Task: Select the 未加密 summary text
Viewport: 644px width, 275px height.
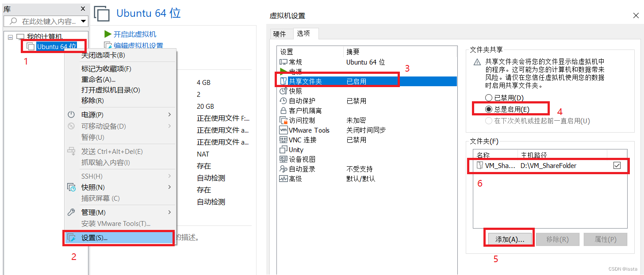Action: click(x=356, y=120)
